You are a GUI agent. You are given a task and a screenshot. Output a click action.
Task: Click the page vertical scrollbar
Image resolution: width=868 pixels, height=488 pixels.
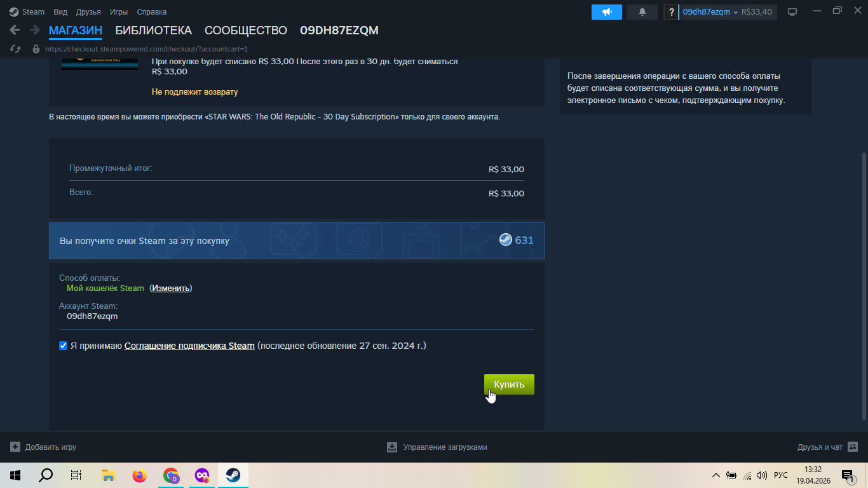pyautogui.click(x=864, y=285)
